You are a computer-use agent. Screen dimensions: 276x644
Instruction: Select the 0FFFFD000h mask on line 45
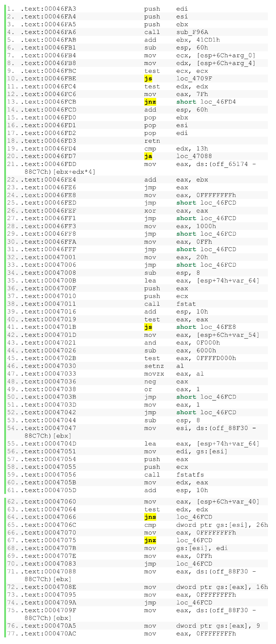[x=216, y=358]
